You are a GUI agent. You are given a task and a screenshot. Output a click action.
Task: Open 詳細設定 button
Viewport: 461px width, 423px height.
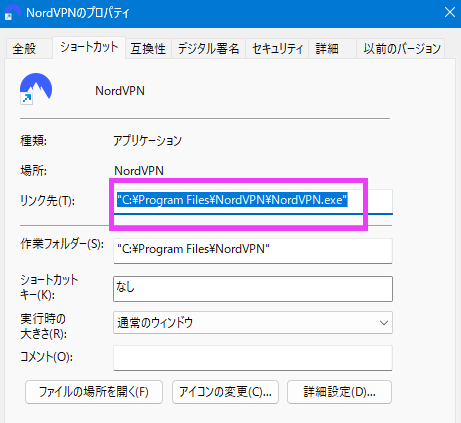pos(339,392)
